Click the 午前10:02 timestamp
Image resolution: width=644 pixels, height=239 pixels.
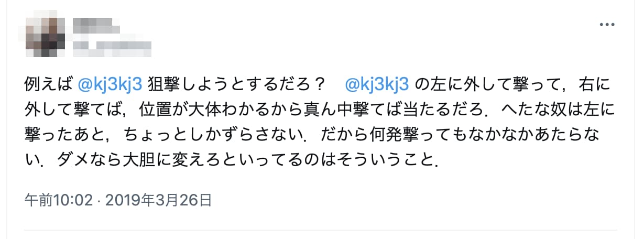click(x=59, y=200)
